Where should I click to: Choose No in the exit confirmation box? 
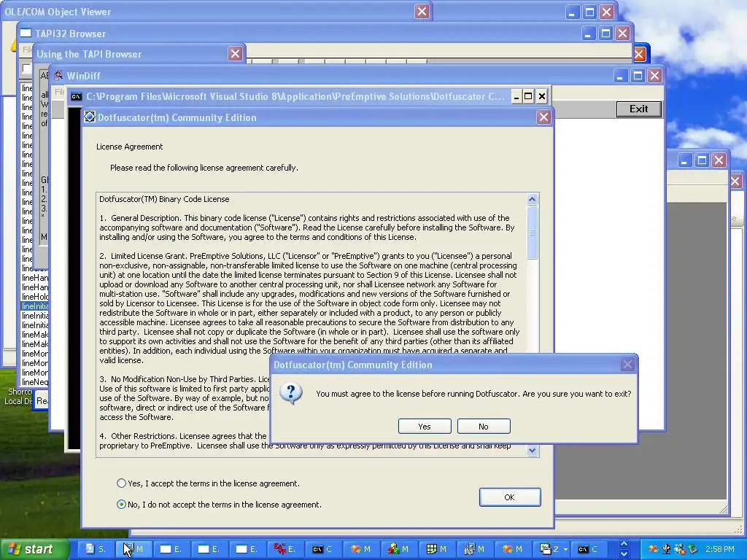[484, 426]
